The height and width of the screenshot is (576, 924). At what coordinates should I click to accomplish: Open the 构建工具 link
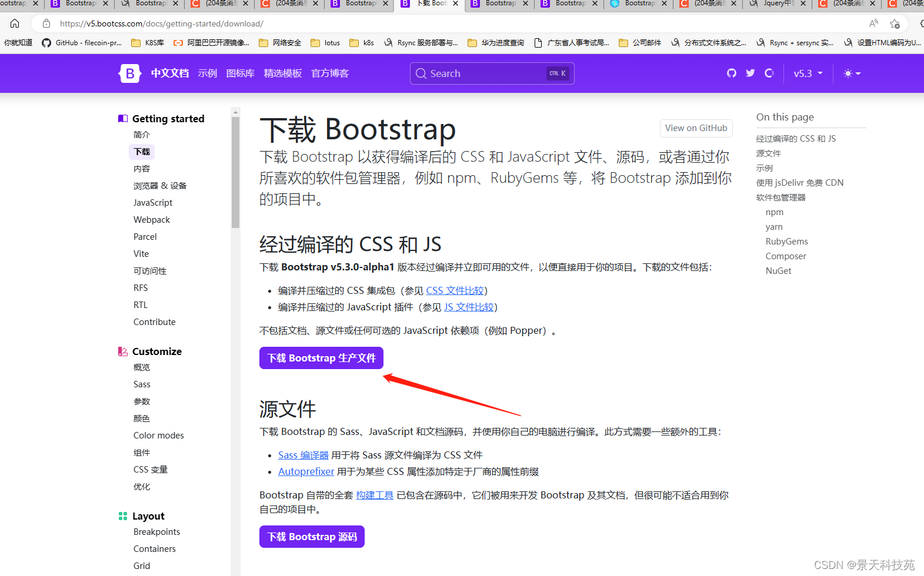pos(375,495)
